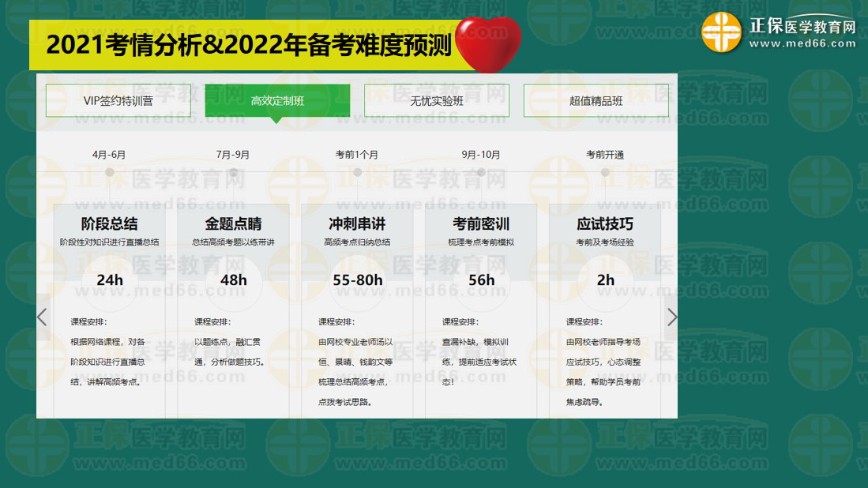Click the 4月-6月 timeline dot
The width and height of the screenshot is (868, 488).
[x=109, y=172]
